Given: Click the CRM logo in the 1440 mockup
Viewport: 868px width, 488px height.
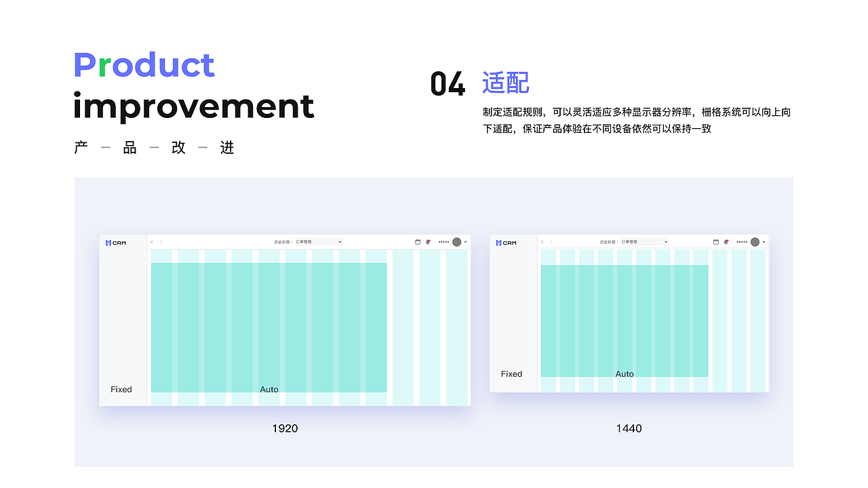Looking at the screenshot, I should [506, 243].
